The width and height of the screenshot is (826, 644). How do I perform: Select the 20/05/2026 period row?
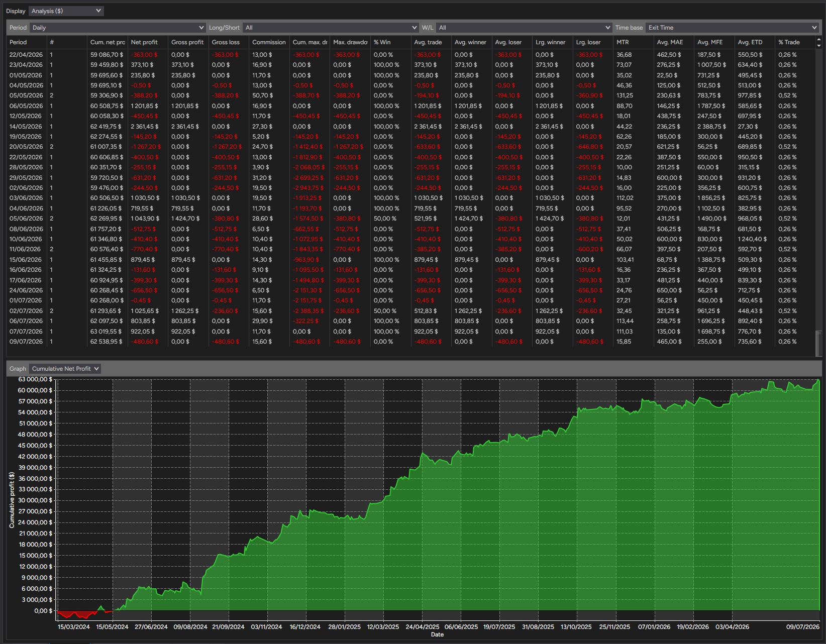coord(411,147)
